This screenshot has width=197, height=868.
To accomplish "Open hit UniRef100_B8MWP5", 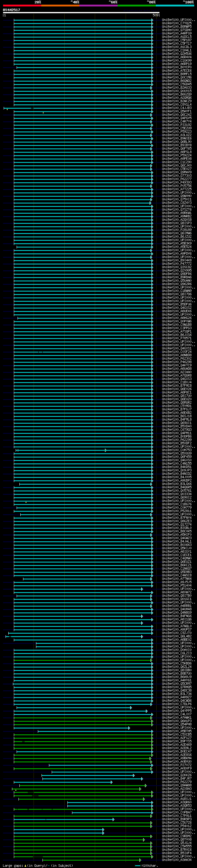I will pos(177,26).
